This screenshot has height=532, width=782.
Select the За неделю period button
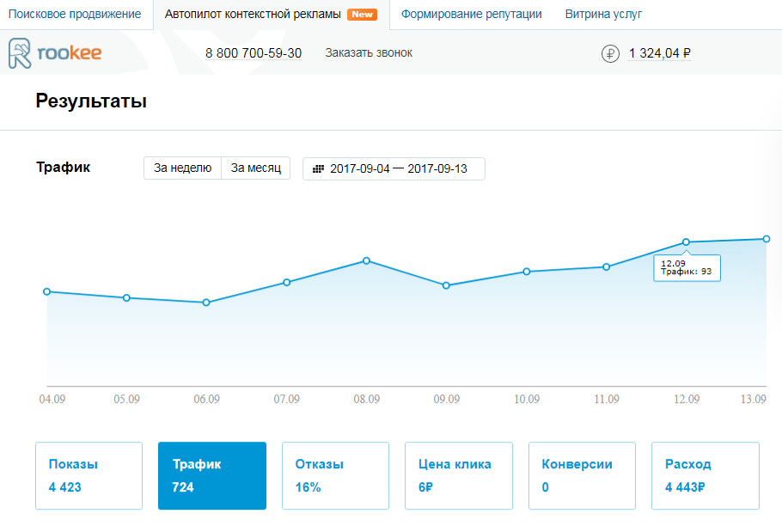[182, 168]
